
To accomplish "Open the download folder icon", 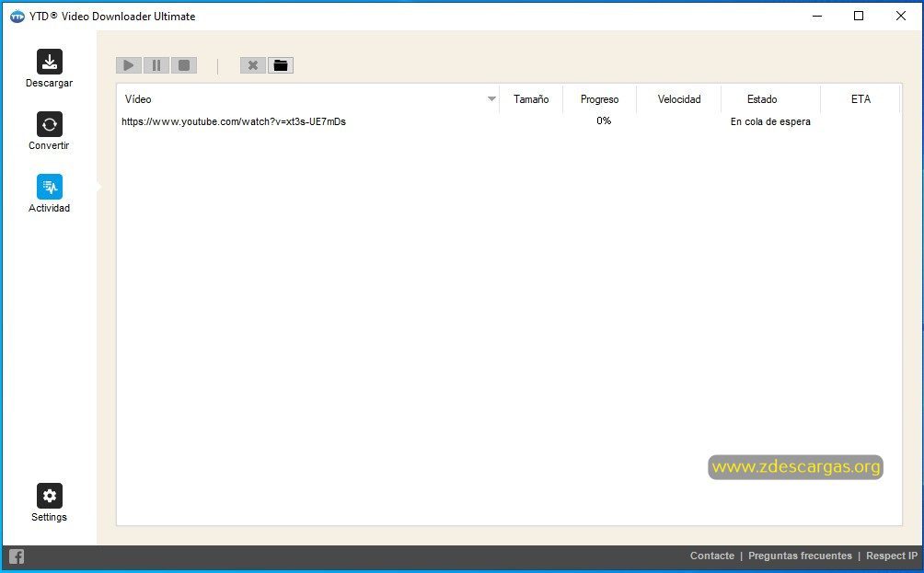I will coord(281,65).
